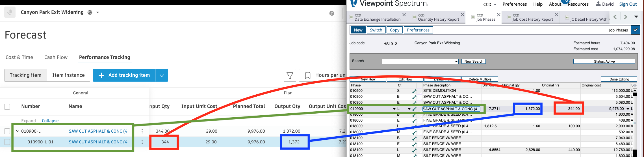The width and height of the screenshot is (644, 157).
Task: Click the bookmark Hours per unit view
Action: point(323,75)
